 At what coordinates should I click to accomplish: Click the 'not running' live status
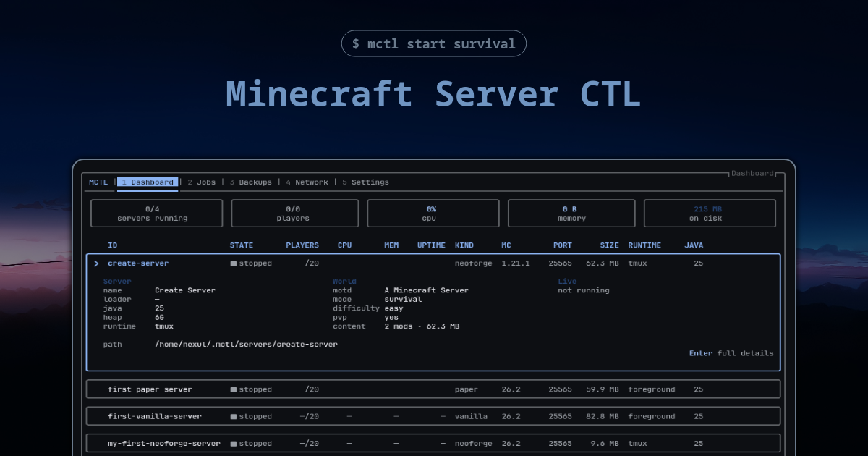coord(584,290)
